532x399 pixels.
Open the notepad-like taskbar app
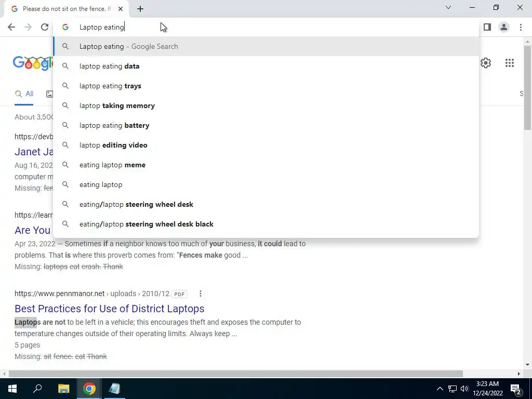click(x=114, y=389)
